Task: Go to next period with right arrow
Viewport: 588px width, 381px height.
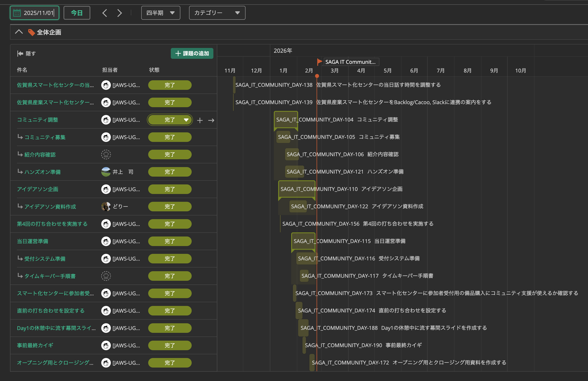Action: (x=120, y=13)
